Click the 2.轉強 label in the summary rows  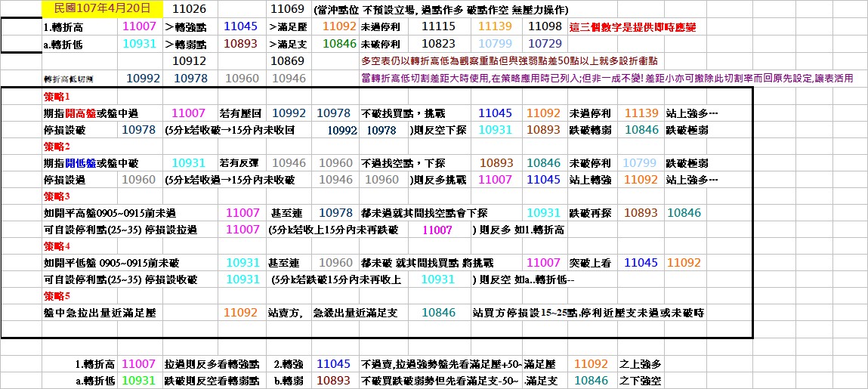click(x=288, y=365)
